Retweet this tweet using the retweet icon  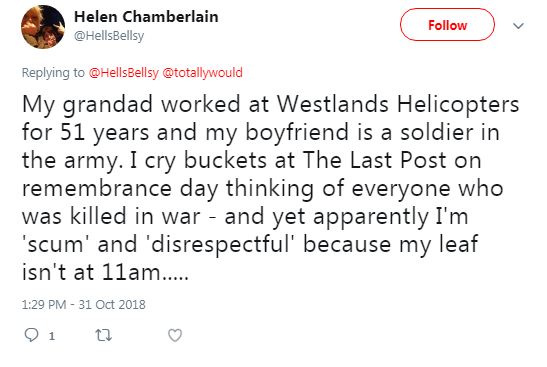pyautogui.click(x=104, y=336)
